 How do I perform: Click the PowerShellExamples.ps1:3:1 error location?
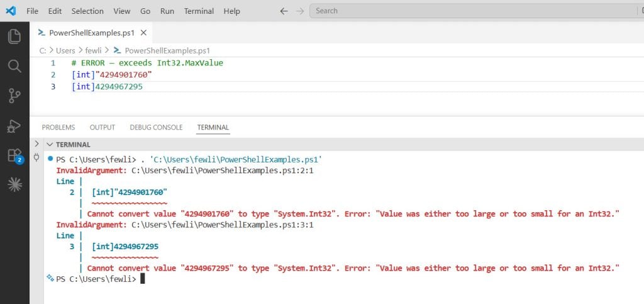pos(223,225)
